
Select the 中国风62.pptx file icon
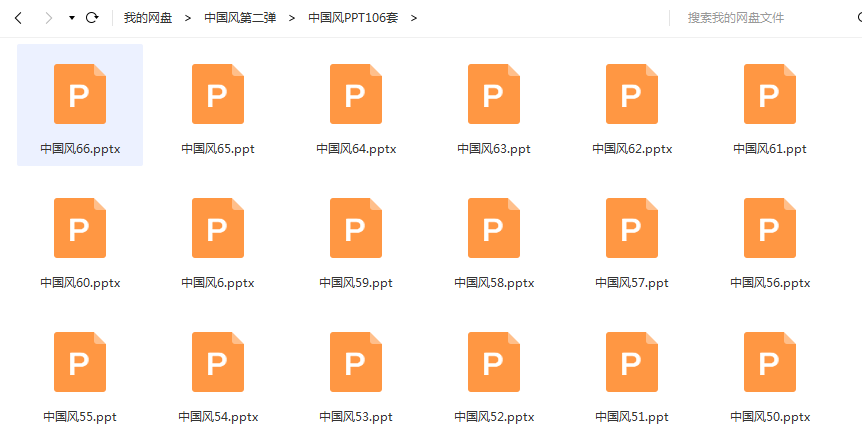(632, 94)
